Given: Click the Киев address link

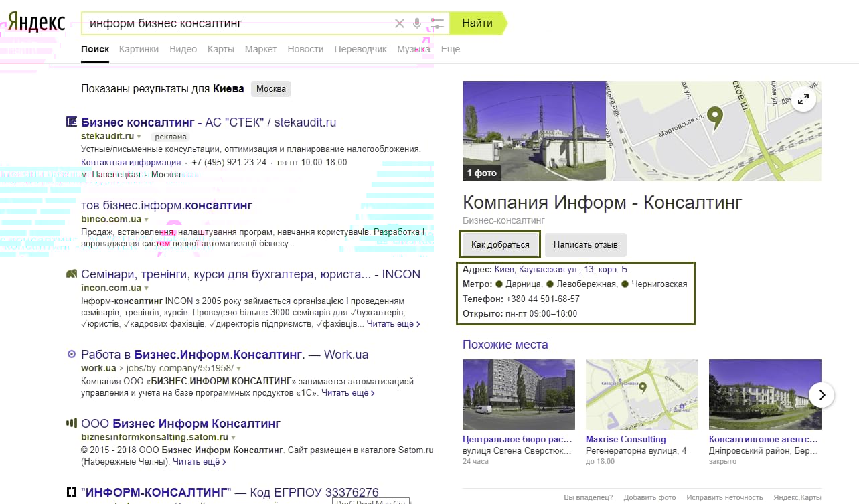Looking at the screenshot, I should tap(503, 270).
